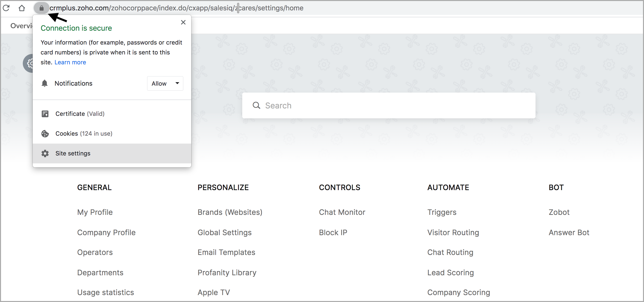This screenshot has height=302, width=644.
Task: Click the search magnifier icon
Action: (x=256, y=105)
